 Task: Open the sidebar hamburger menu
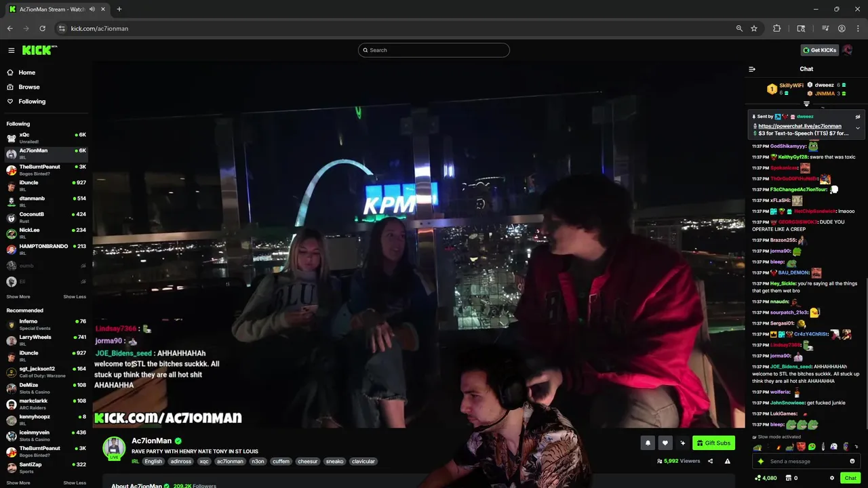12,50
